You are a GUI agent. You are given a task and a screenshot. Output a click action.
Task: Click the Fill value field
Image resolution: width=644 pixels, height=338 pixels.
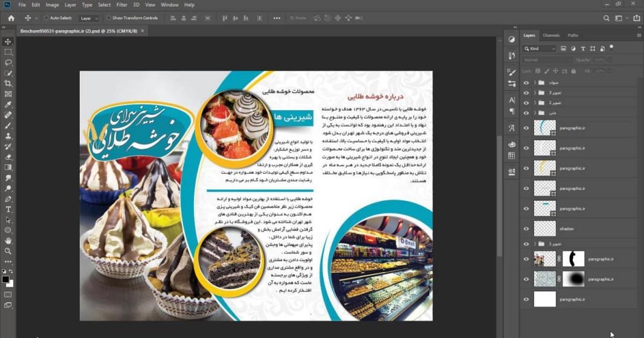tap(601, 71)
